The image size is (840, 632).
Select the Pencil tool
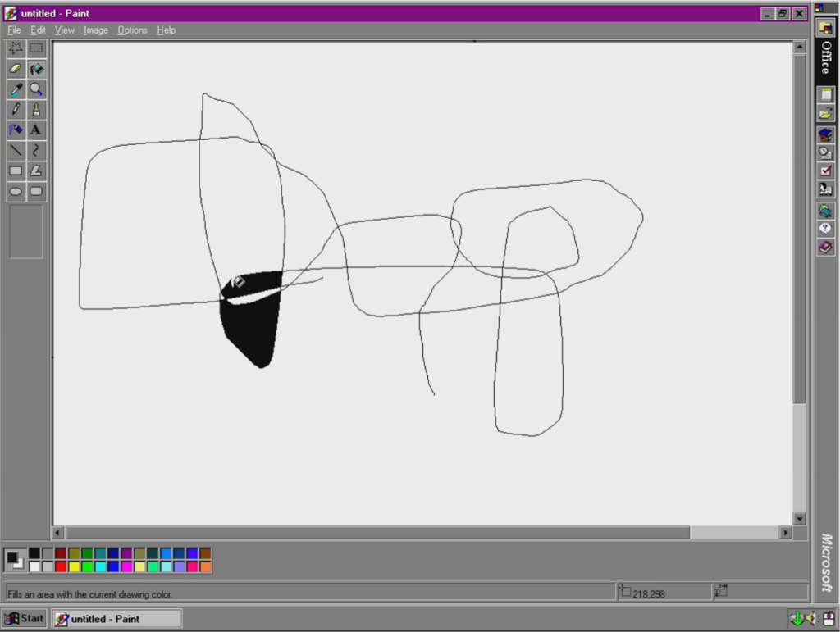[x=16, y=110]
